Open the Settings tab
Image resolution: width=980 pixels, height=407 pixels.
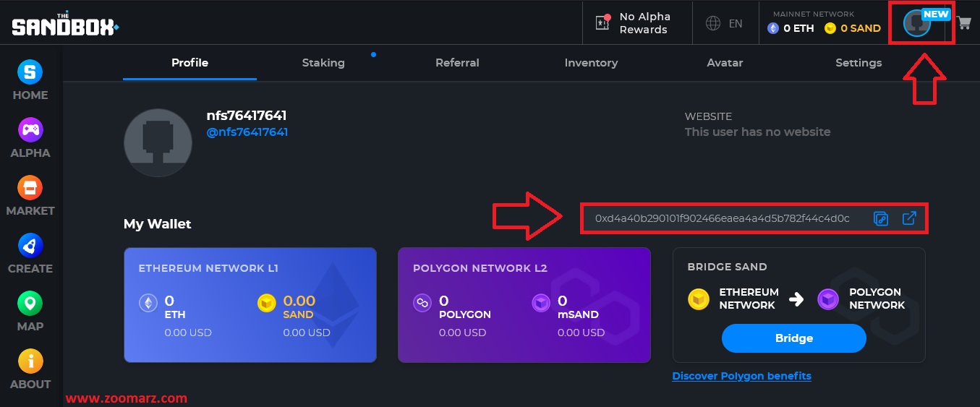tap(858, 63)
